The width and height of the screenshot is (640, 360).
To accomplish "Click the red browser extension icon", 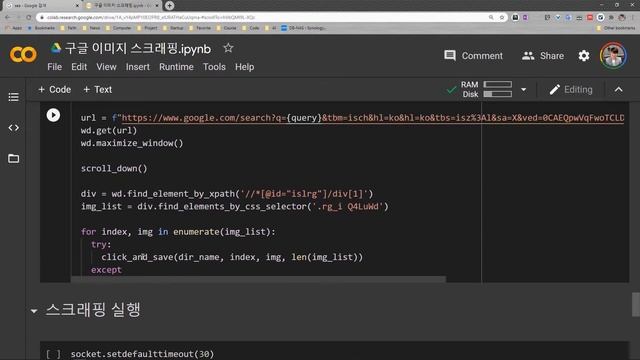I will pos(590,17).
